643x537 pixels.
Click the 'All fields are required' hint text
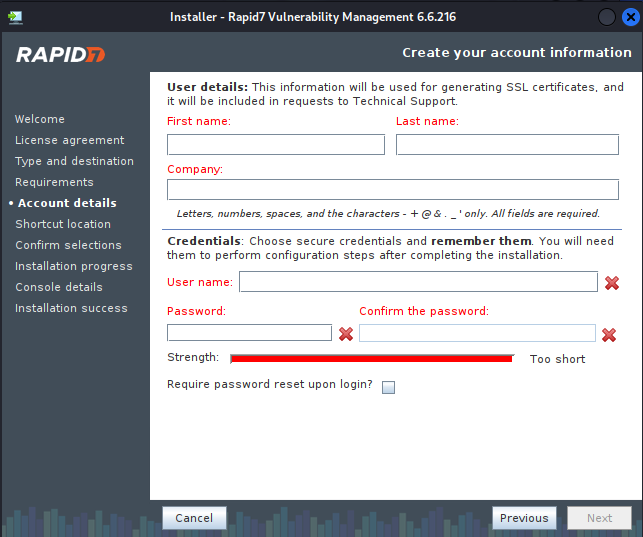[x=545, y=214]
